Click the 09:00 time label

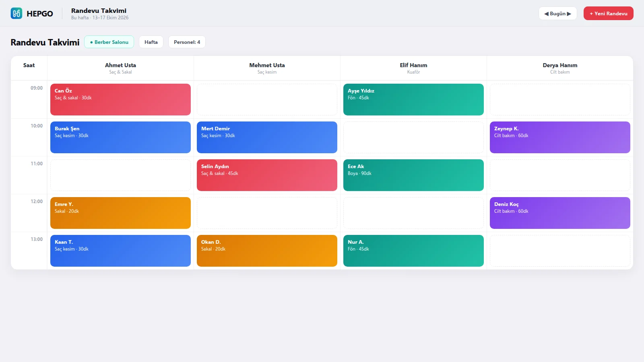[x=37, y=88]
